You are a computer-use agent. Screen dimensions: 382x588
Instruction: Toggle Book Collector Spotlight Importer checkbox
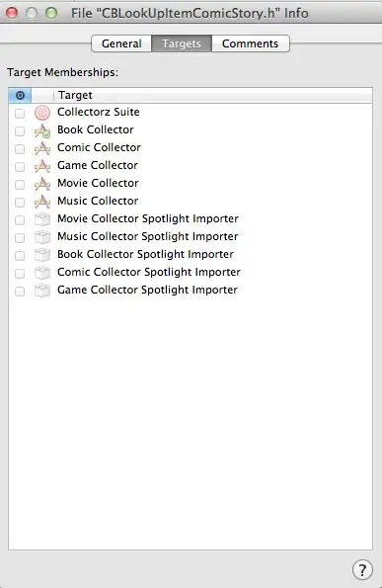coord(20,256)
